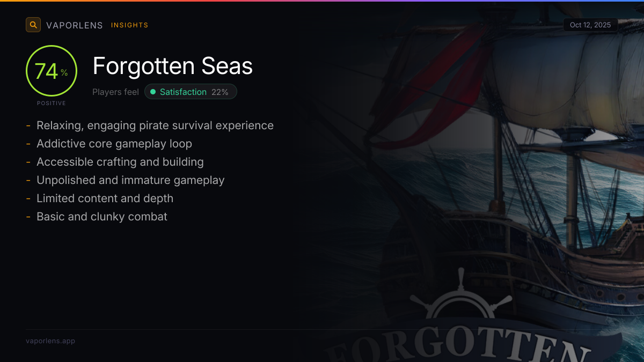Select "Relaxing, engaging pirate survival experience" point
Image resolution: width=644 pixels, height=362 pixels.
155,125
